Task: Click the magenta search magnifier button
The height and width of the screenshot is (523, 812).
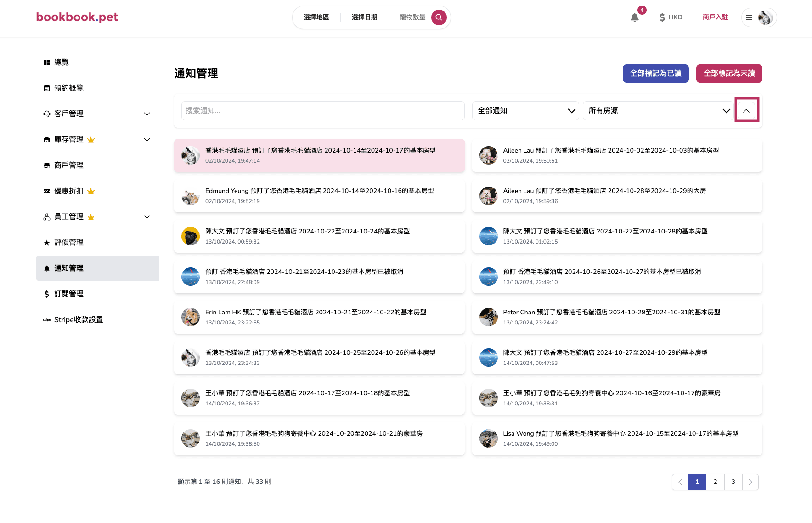Action: click(439, 17)
